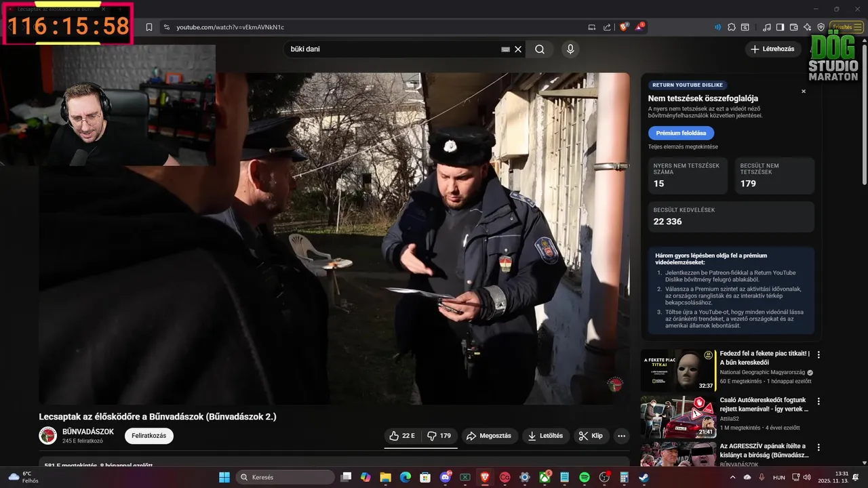Open the Brave Rewards triangle icon
868x488 pixels.
[x=639, y=27]
